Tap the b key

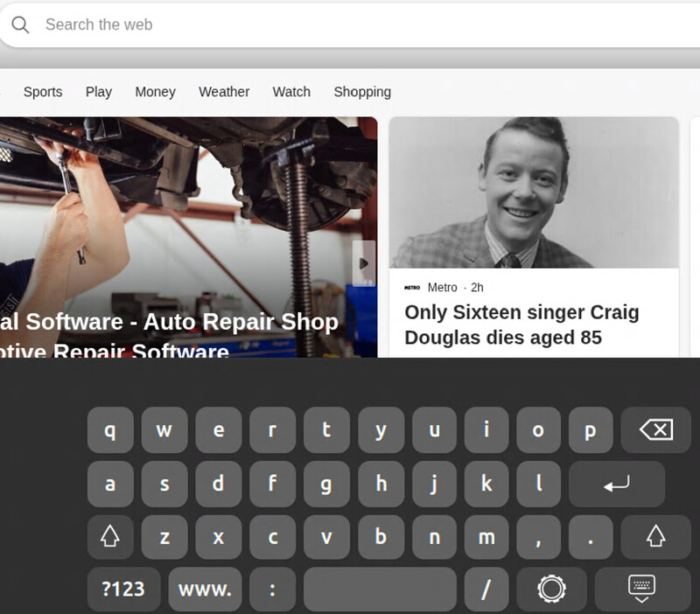[381, 537]
